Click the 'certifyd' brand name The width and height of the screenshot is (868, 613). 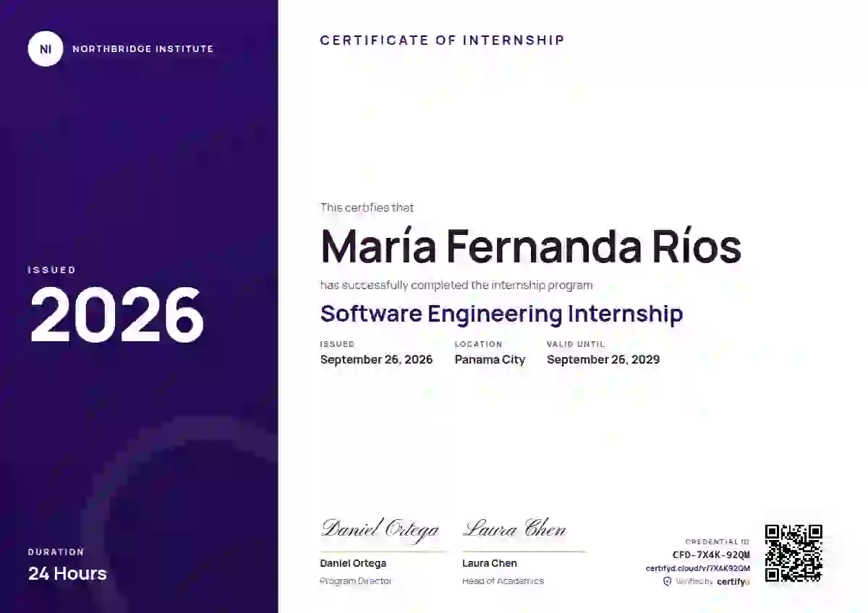(733, 581)
